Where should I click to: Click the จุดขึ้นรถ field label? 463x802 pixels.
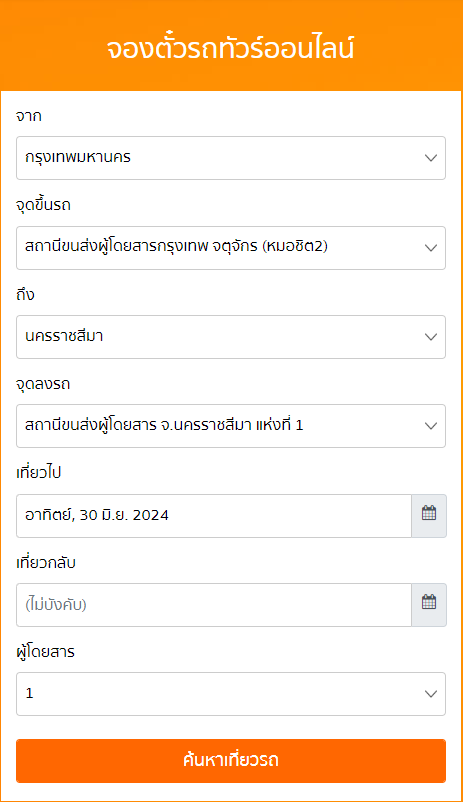[x=43, y=205]
